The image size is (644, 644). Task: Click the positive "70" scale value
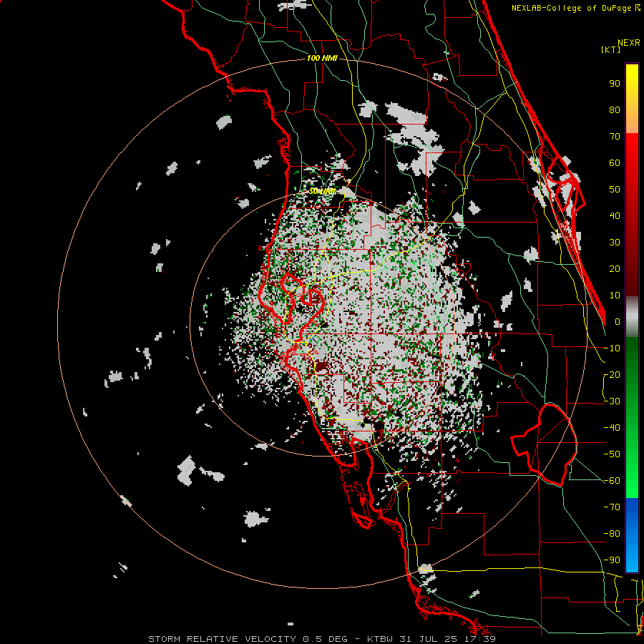click(615, 137)
